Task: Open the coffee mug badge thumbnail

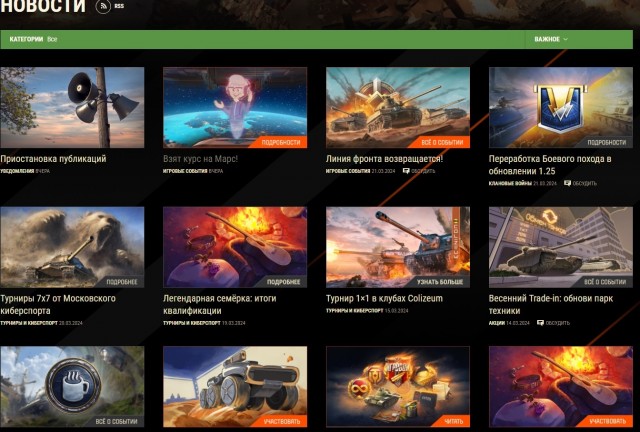Action: tap(72, 386)
